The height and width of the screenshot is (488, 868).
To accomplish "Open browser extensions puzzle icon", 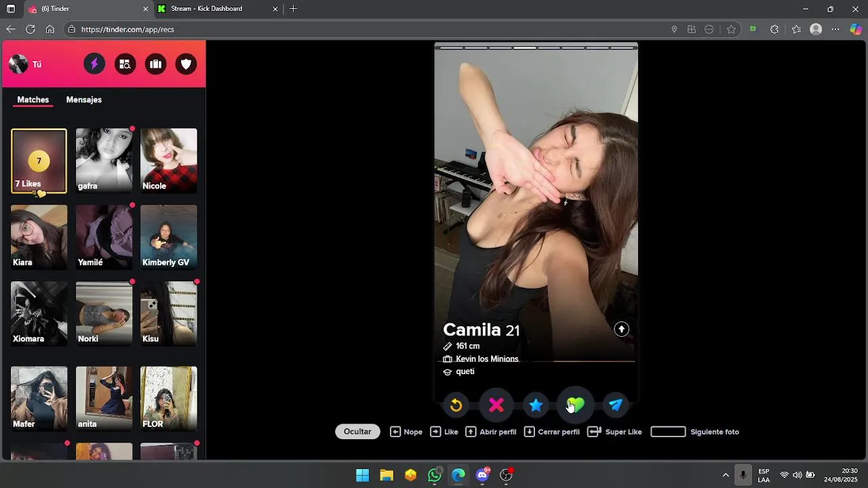I will click(x=774, y=29).
